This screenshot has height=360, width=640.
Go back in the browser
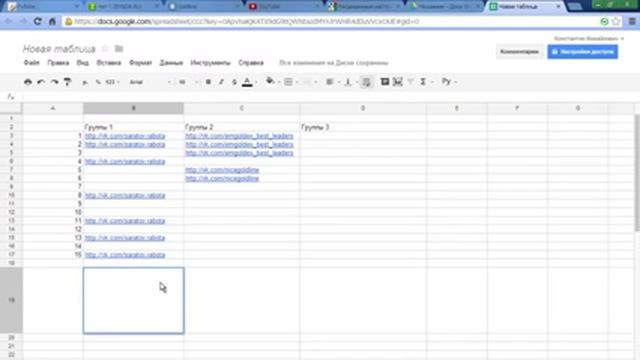point(9,21)
